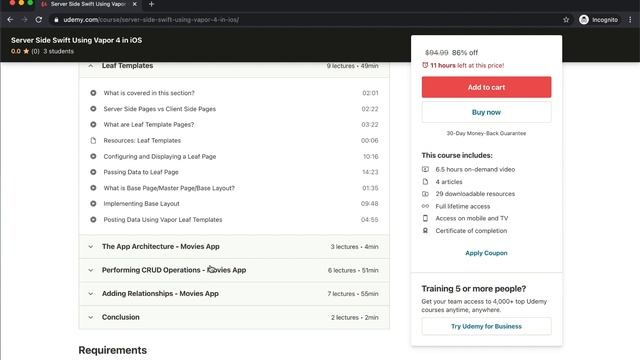Bookmark this page with the star icon
640x360 pixels.
(x=566, y=20)
